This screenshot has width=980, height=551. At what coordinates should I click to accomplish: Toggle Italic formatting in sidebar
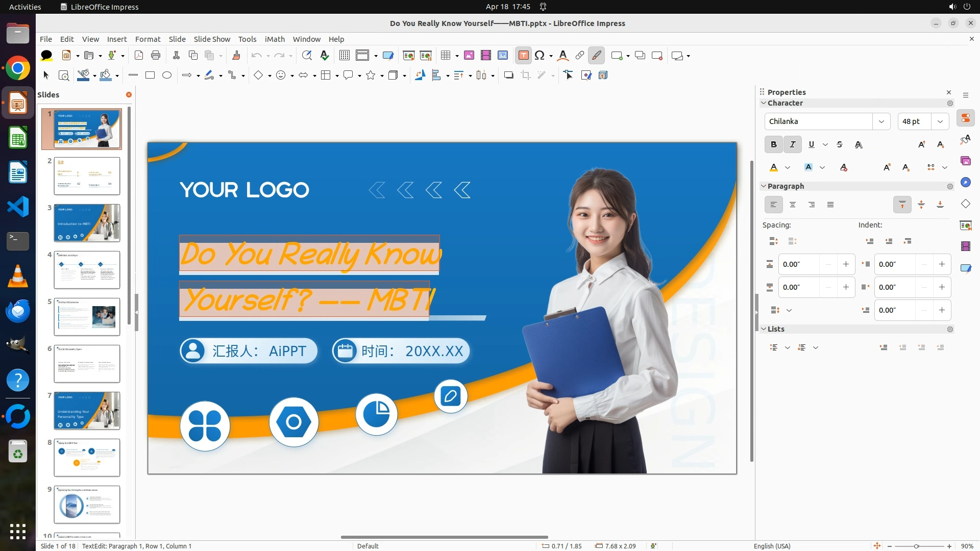coord(792,144)
